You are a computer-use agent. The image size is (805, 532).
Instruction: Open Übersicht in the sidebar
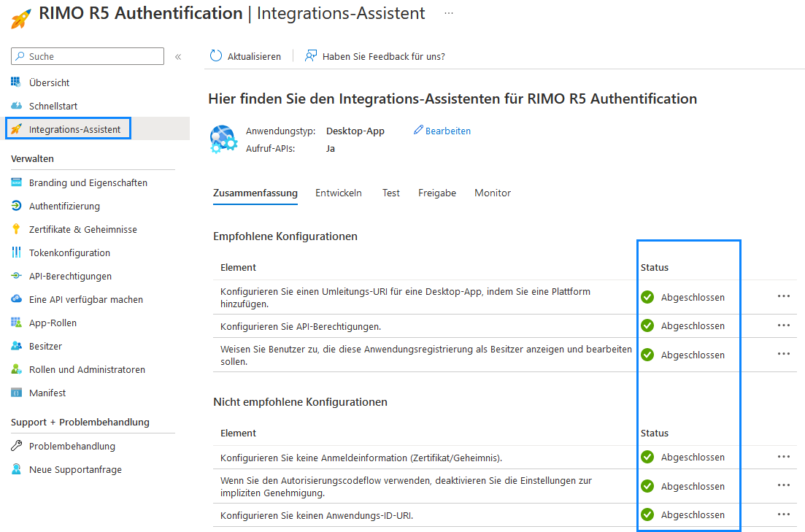click(x=50, y=82)
